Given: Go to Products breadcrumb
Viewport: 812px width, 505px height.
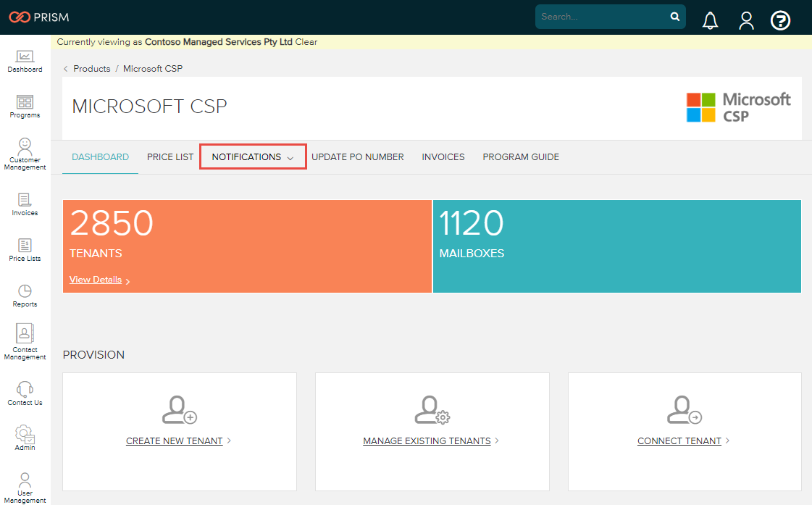Looking at the screenshot, I should 92,69.
